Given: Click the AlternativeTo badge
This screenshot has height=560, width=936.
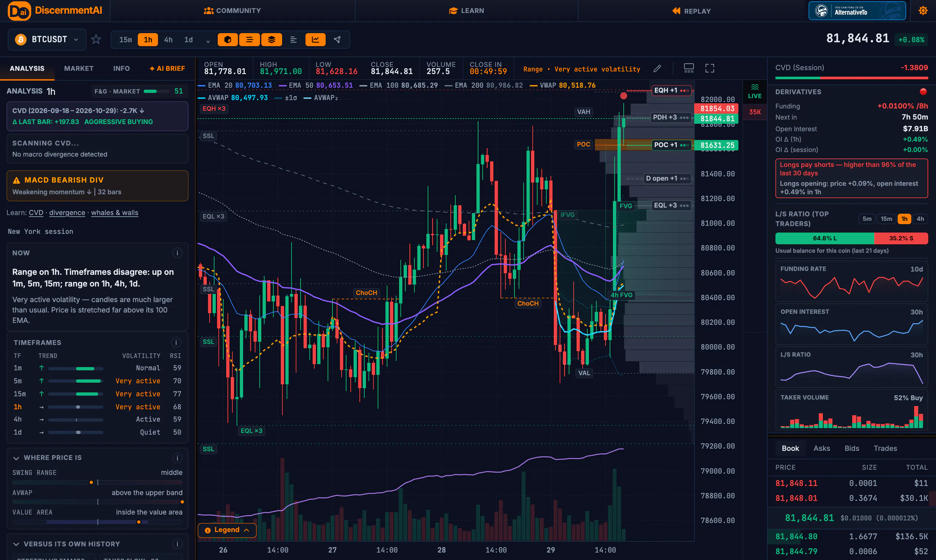Looking at the screenshot, I should coord(857,11).
